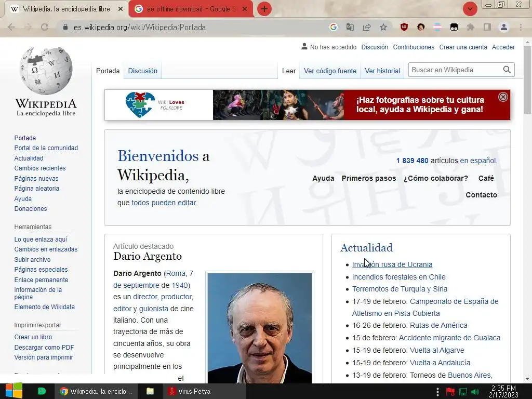Click the Acceder login link
Image resolution: width=532 pixels, height=399 pixels.
click(503, 47)
